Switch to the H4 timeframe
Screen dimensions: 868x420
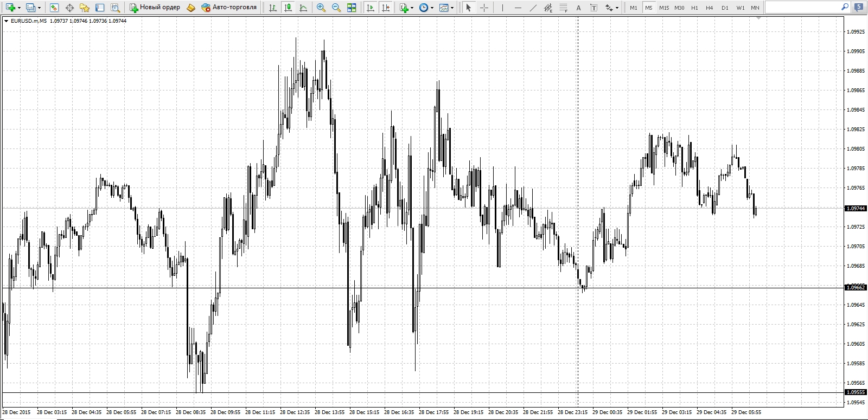coord(710,8)
